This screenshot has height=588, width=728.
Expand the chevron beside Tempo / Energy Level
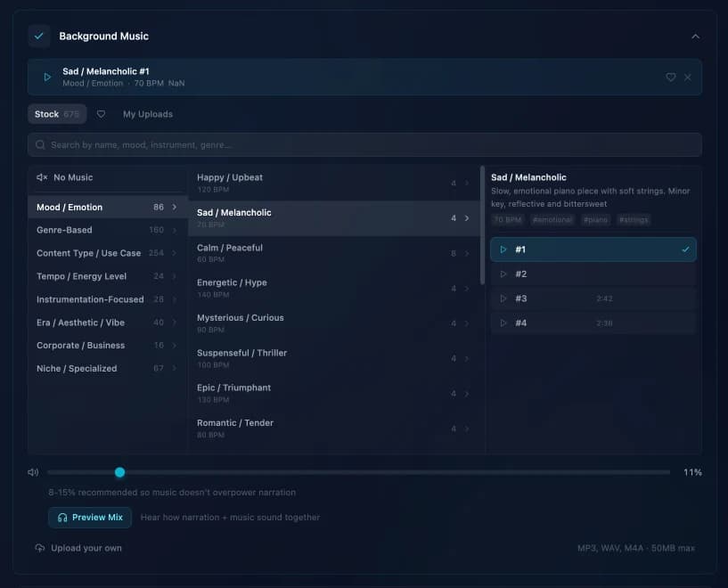175,276
